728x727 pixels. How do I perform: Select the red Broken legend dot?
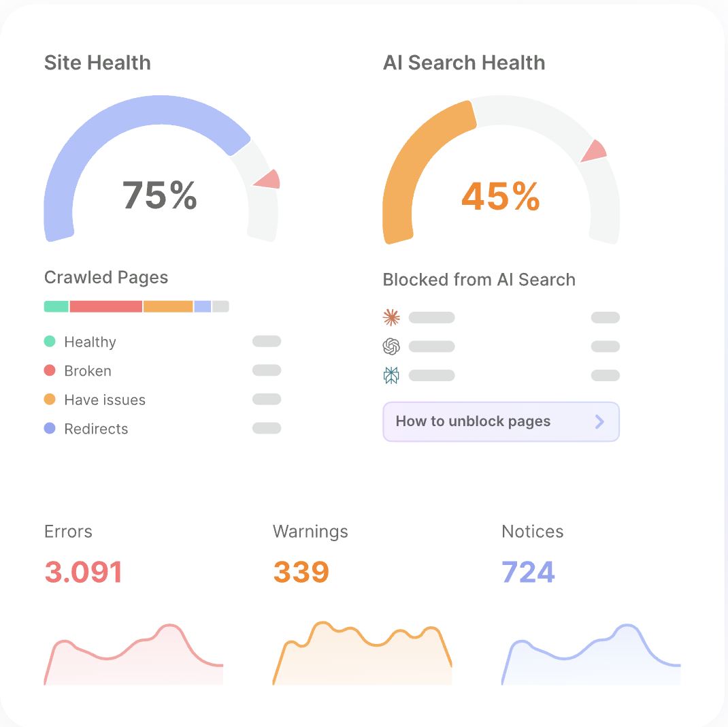point(50,370)
